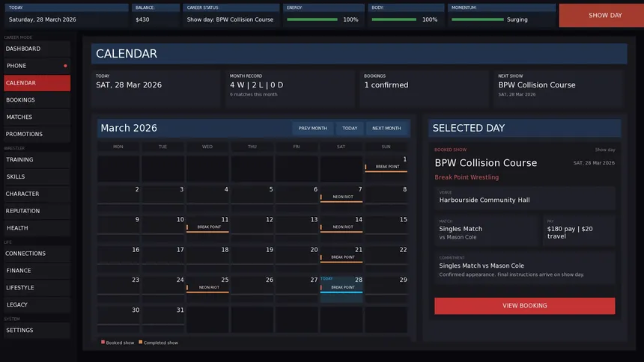Open View Booking for BPW Collision Course
The image size is (644, 362).
point(524,306)
